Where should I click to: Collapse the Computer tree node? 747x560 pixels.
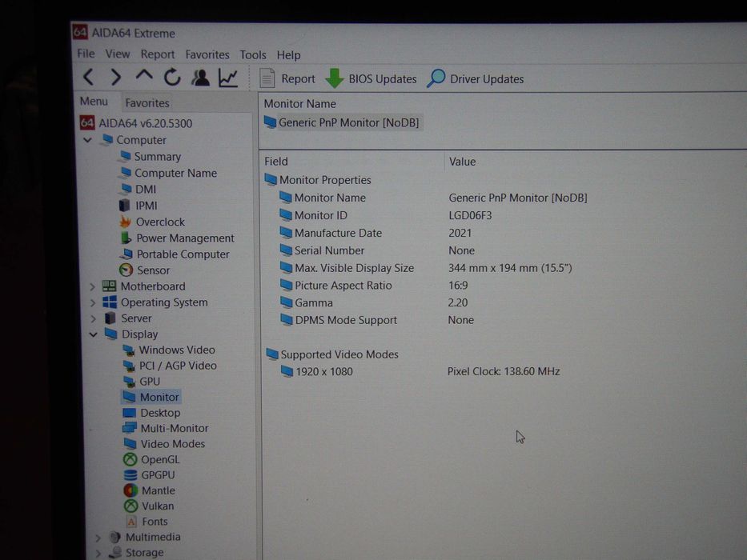coord(87,140)
